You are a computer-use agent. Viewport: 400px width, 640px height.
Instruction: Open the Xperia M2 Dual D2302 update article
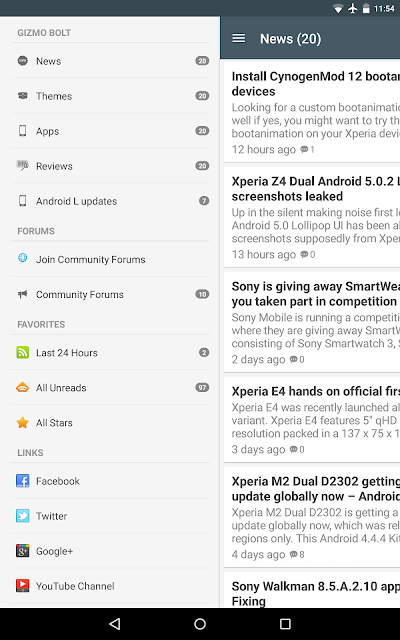pyautogui.click(x=312, y=517)
